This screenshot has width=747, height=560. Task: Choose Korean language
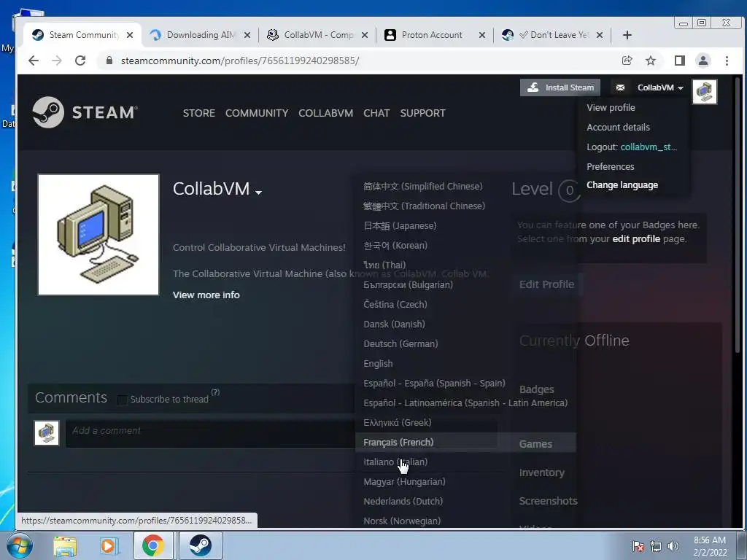click(x=395, y=245)
